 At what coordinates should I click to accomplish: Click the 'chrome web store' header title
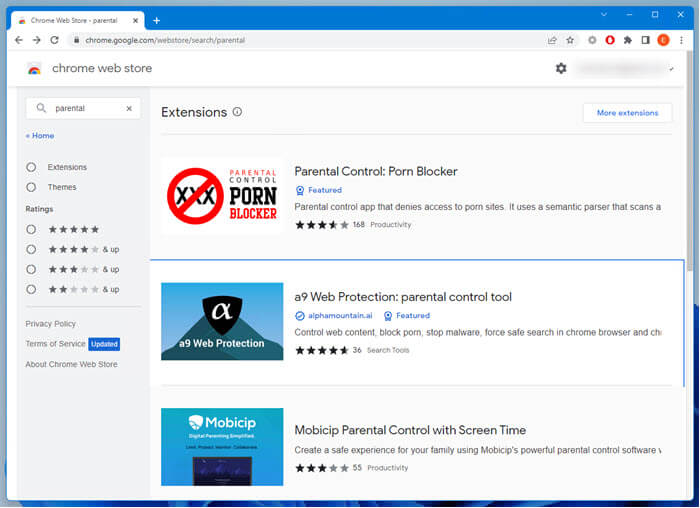click(102, 68)
